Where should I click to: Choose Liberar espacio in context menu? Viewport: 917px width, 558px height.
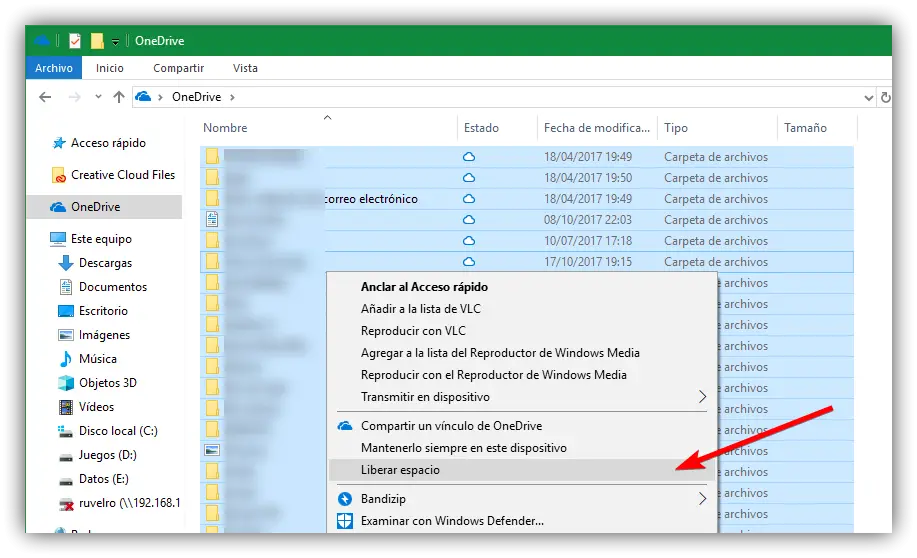[x=522, y=470]
